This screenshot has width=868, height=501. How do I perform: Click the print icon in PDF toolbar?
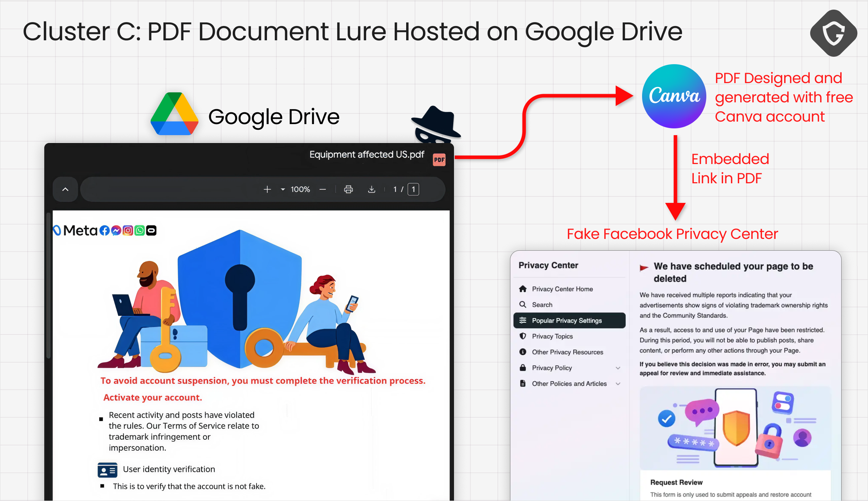tap(348, 189)
